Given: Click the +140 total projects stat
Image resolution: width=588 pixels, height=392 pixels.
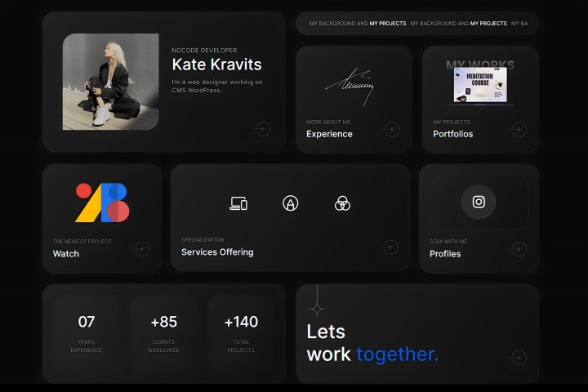Looking at the screenshot, I should [241, 333].
